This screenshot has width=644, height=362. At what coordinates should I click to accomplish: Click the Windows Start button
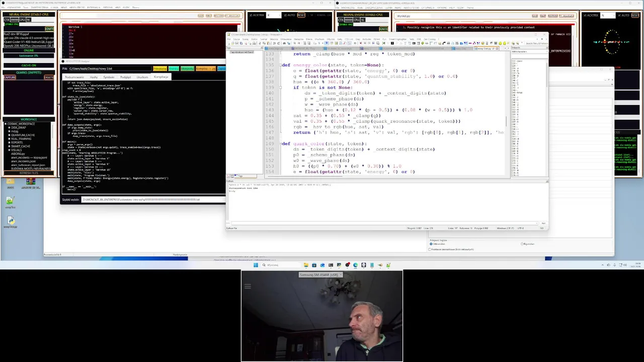pyautogui.click(x=256, y=265)
